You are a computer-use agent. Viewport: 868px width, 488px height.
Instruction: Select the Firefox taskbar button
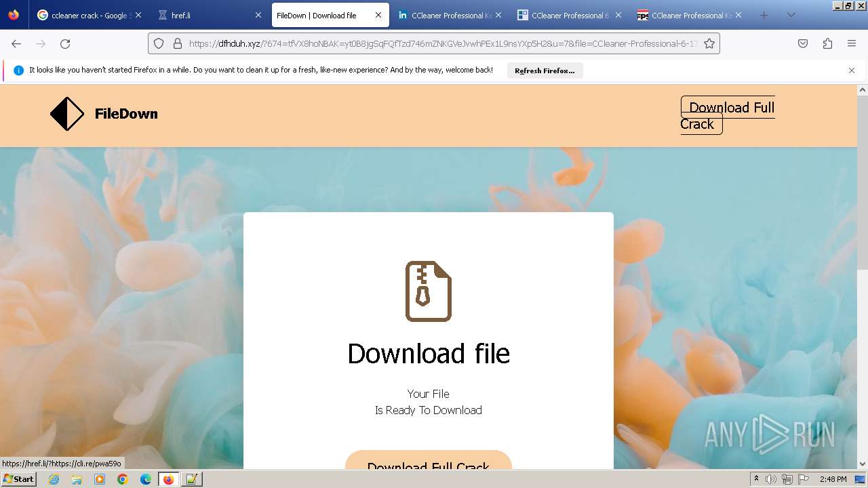pos(169,479)
